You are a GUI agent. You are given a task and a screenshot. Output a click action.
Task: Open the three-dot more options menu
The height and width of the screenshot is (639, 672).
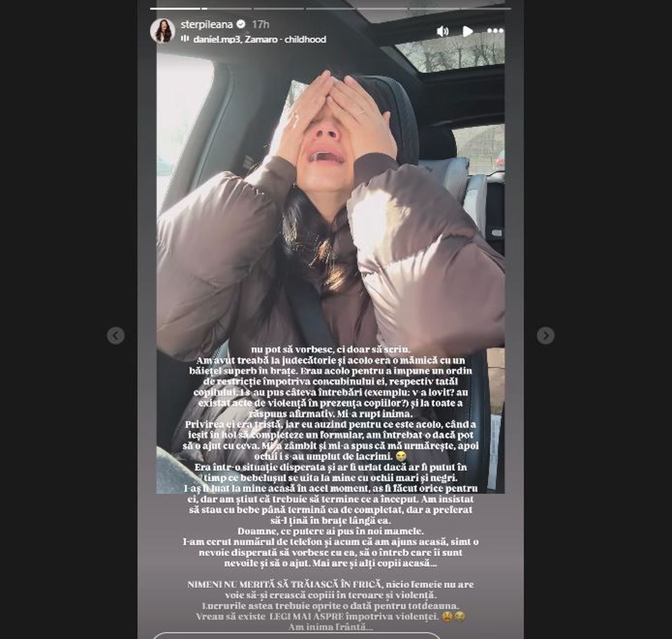coord(495,31)
